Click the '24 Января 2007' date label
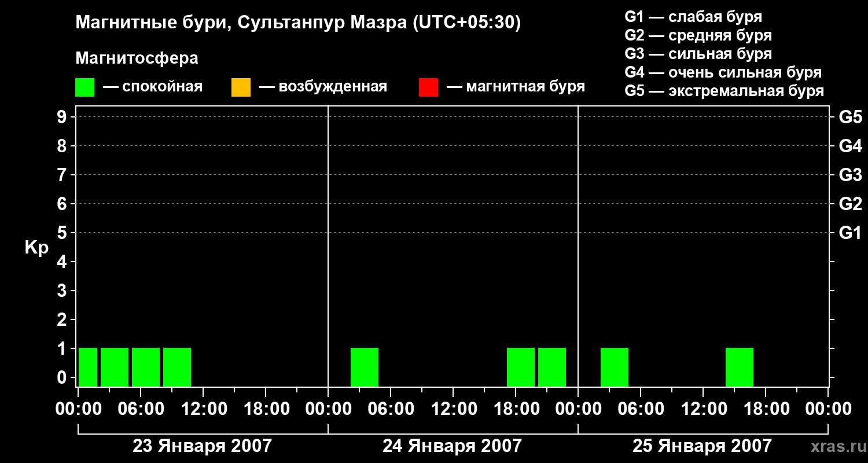 click(453, 446)
